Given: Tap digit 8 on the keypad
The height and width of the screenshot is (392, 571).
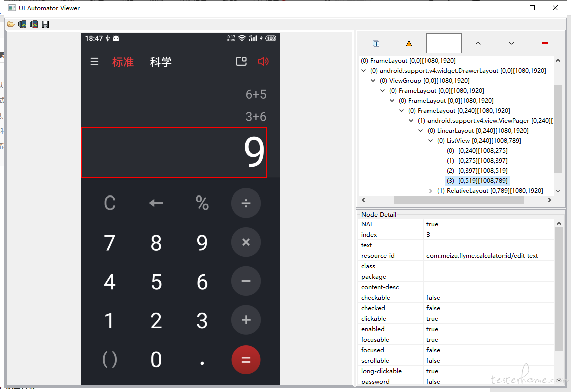Looking at the screenshot, I should click(x=156, y=243).
